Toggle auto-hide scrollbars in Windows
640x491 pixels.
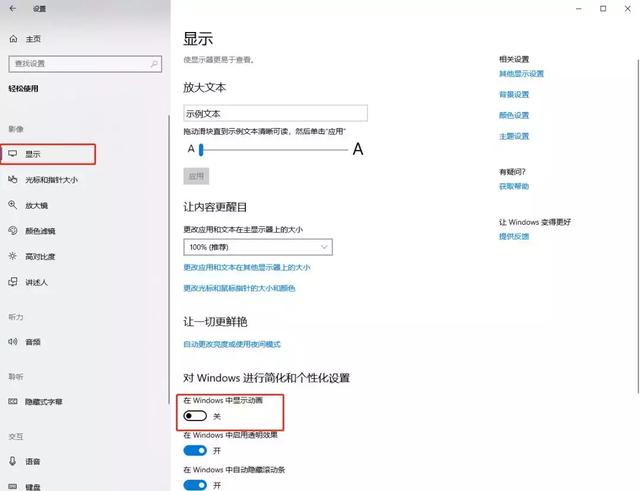click(x=195, y=485)
